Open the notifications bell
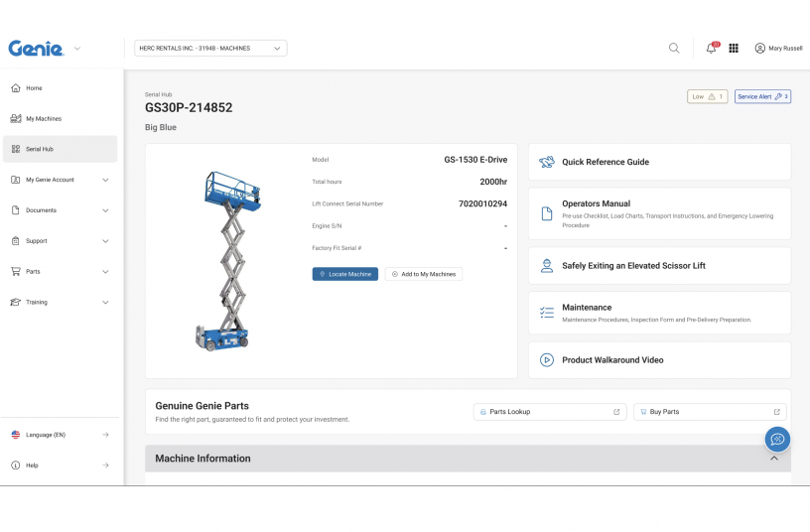The height and width of the screenshot is (532, 810). click(711, 48)
